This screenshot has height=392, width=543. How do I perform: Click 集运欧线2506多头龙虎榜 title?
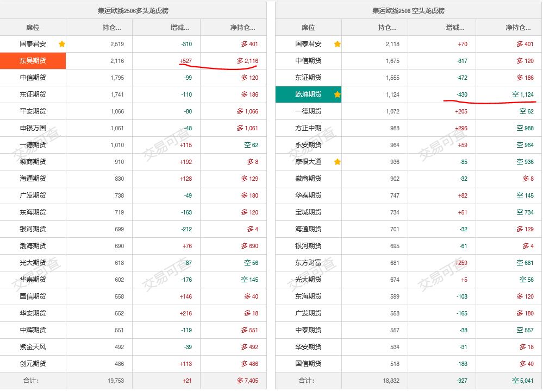pos(133,11)
